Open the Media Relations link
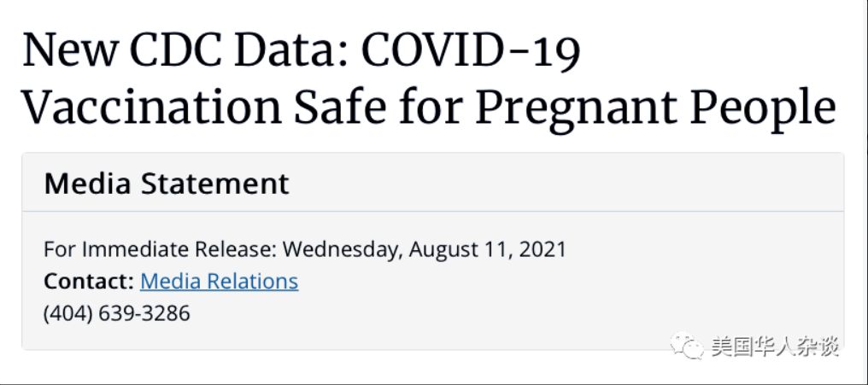This screenshot has width=868, height=385. 220,282
